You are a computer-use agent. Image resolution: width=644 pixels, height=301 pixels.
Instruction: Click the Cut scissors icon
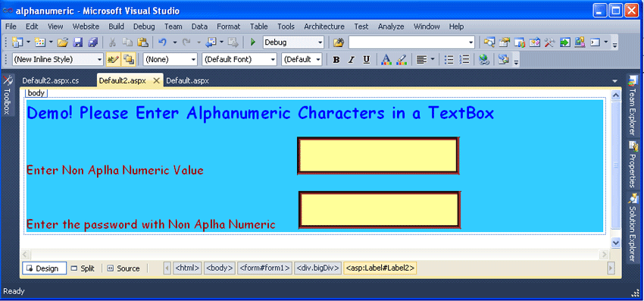point(112,42)
